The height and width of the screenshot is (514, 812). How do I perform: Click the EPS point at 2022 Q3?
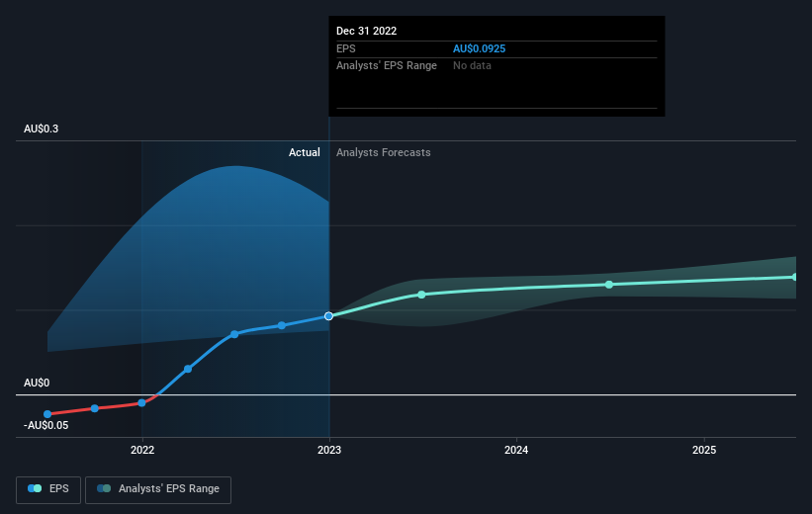281,325
